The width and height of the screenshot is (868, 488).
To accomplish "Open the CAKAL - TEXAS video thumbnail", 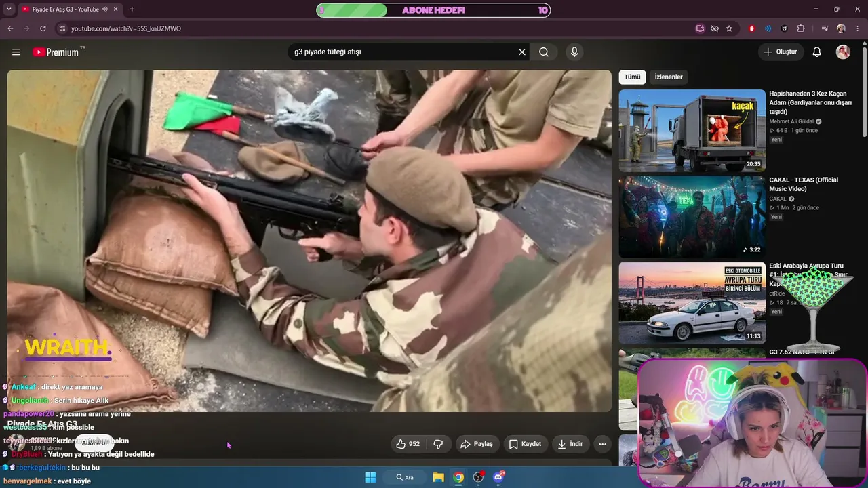I will click(692, 217).
